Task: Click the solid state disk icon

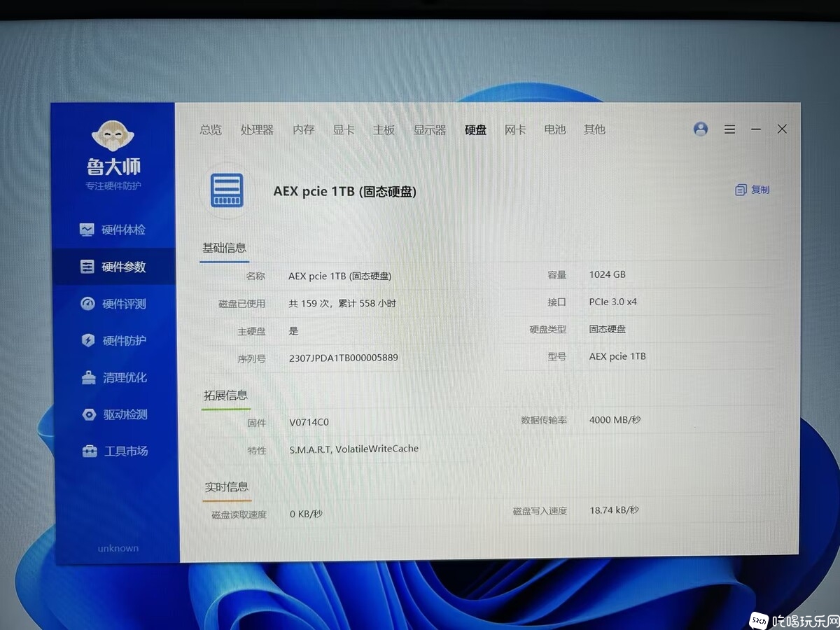Action: pyautogui.click(x=227, y=190)
